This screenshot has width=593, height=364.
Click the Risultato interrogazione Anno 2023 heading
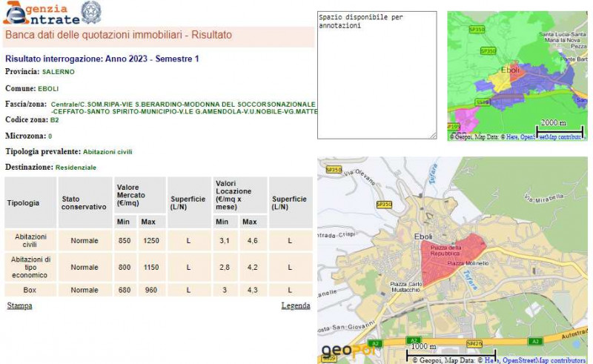[x=102, y=59]
